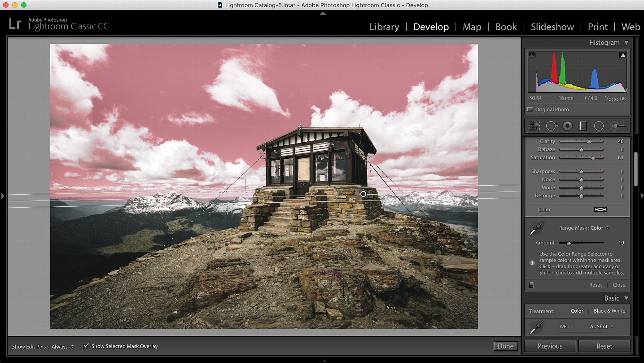
Task: Select the Radial Filter tool
Action: coord(599,126)
